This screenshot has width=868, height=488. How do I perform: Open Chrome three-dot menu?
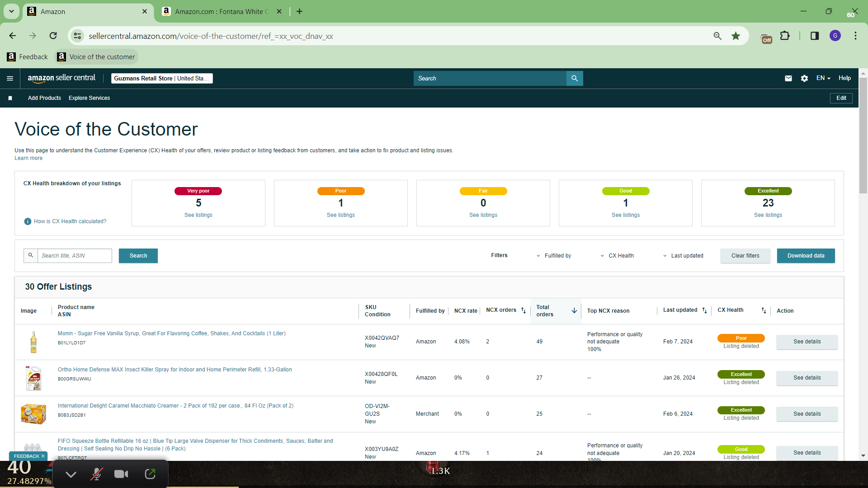pyautogui.click(x=856, y=36)
